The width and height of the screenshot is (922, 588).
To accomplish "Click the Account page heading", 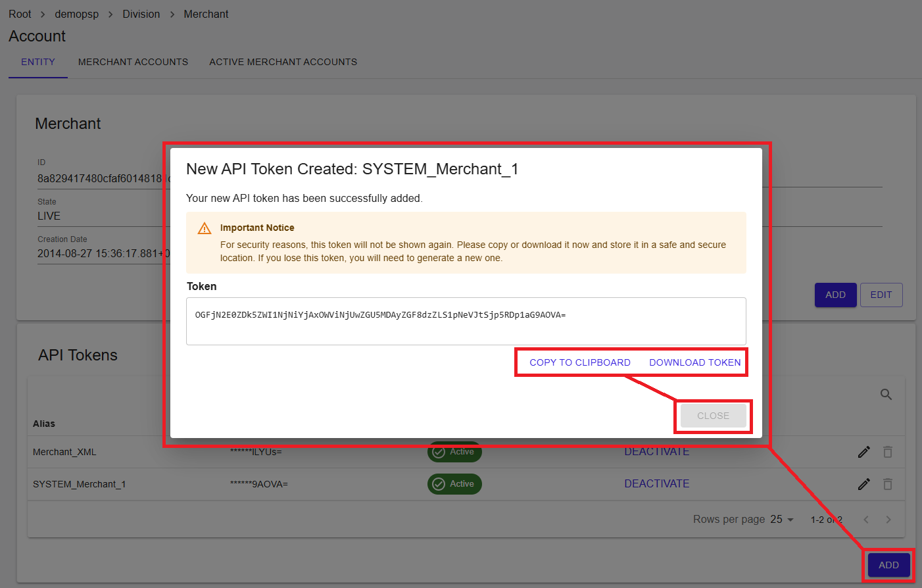I will point(37,36).
